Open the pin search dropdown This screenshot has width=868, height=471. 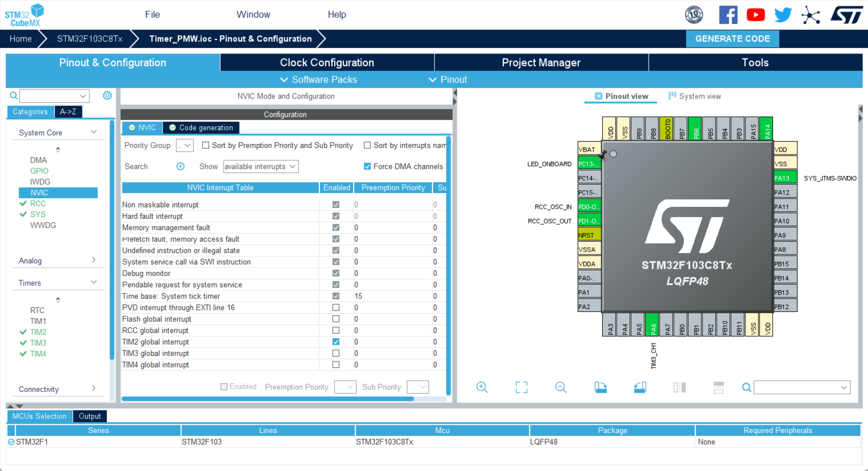pyautogui.click(x=843, y=387)
